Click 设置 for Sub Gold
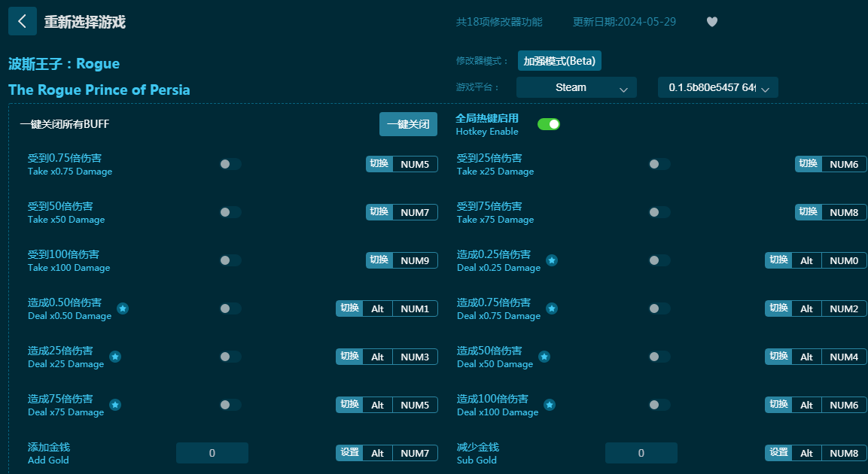The image size is (868, 474). point(778,453)
